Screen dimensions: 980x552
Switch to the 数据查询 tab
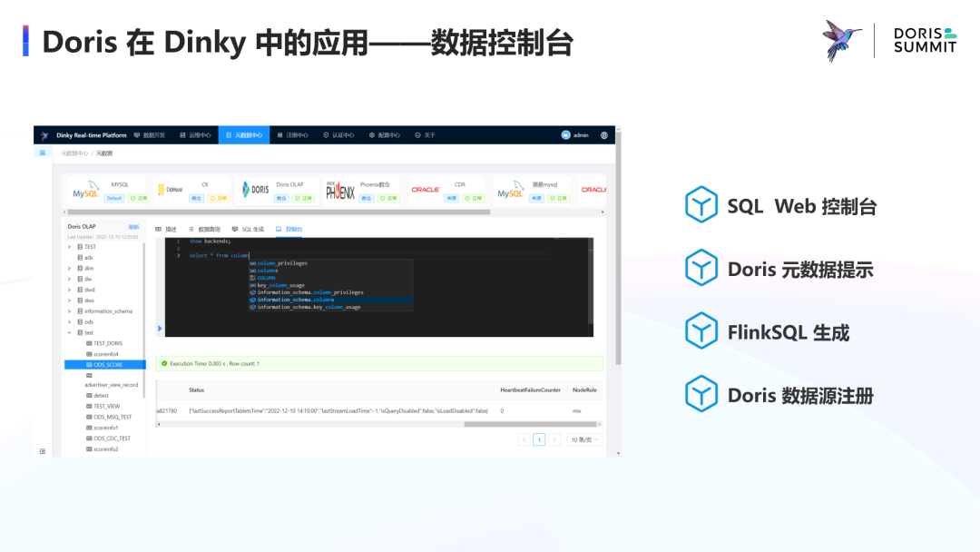click(204, 230)
